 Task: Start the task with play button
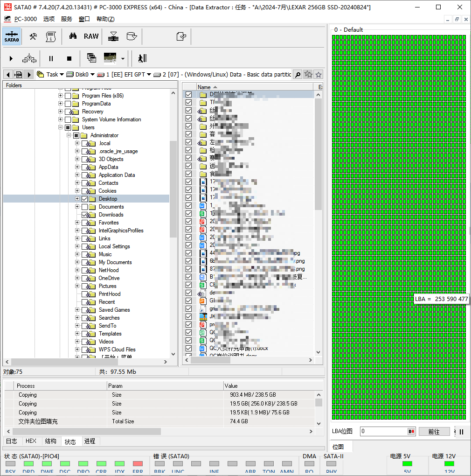click(11, 59)
